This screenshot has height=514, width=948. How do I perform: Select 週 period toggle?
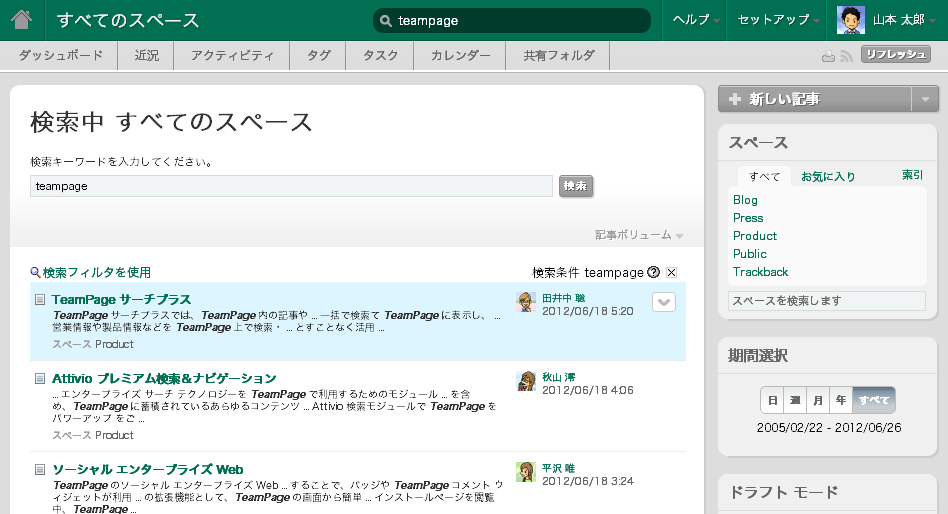pos(795,400)
